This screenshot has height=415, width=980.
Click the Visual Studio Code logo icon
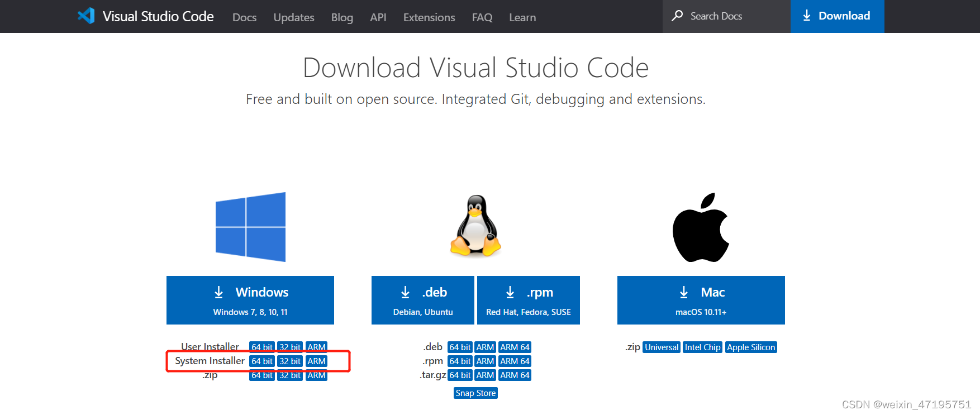tap(87, 16)
